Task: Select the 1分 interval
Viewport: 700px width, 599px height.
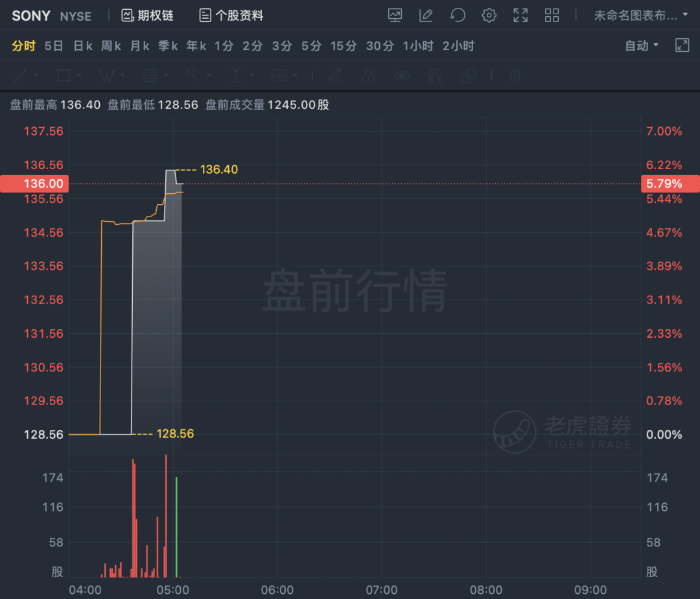Action: pyautogui.click(x=224, y=45)
